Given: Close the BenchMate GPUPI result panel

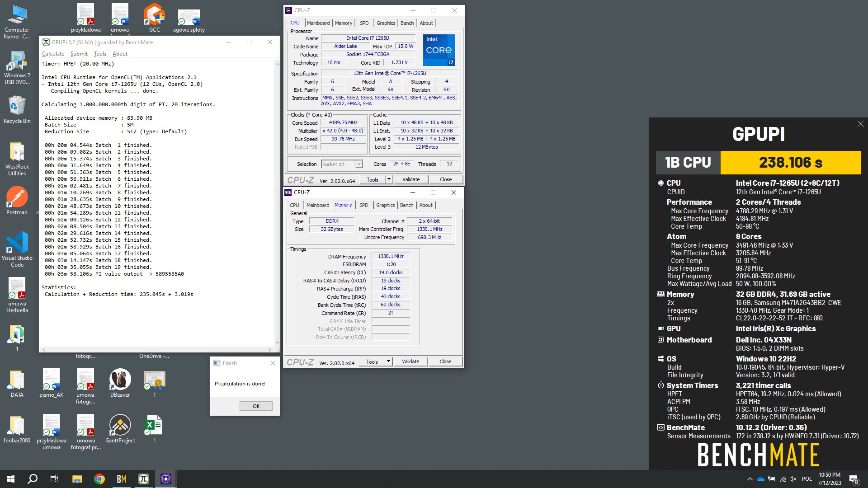Looking at the screenshot, I should click(860, 124).
